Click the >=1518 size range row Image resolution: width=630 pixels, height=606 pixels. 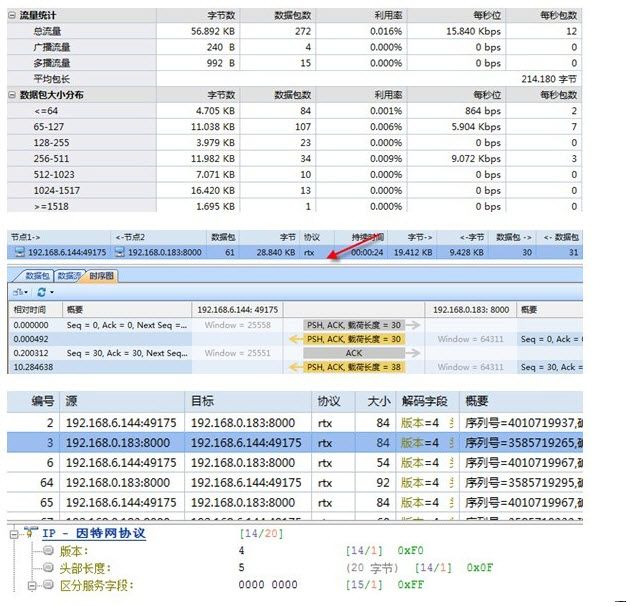tap(295, 206)
